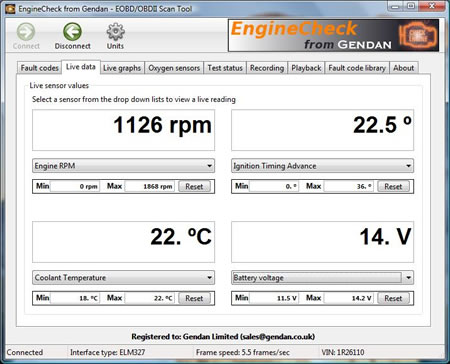Viewport: 450px width, 364px height.
Task: Switch to the Recording tab
Action: point(267,68)
